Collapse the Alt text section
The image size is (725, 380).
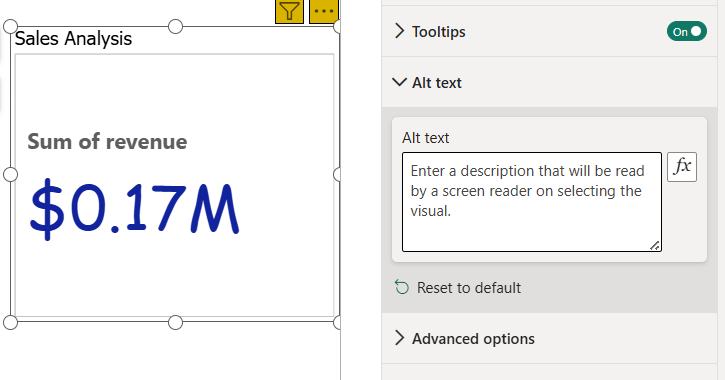click(399, 82)
